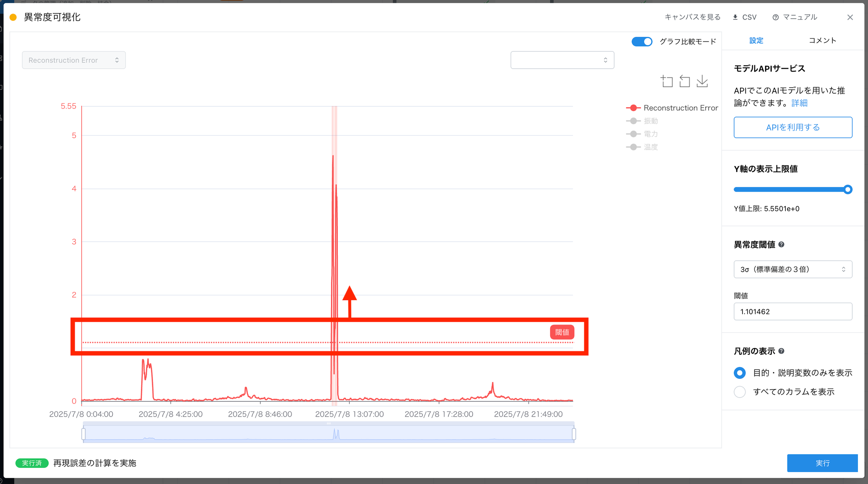Screen dimensions: 868x484
Task: Open the マニュアル help icon
Action: coord(776,17)
